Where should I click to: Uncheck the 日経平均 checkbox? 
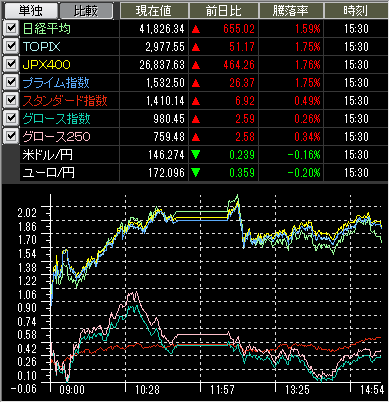pos(11,28)
